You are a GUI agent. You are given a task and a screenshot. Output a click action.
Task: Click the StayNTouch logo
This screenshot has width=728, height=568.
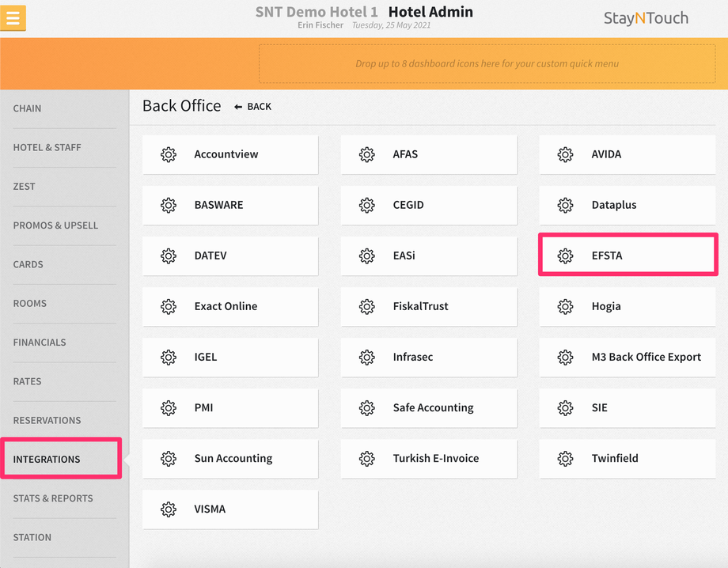pyautogui.click(x=646, y=18)
